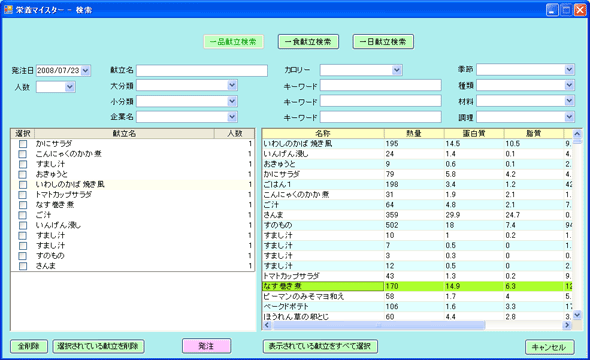Check the かにサラダ checkbox
The width and height of the screenshot is (590, 360).
23,144
